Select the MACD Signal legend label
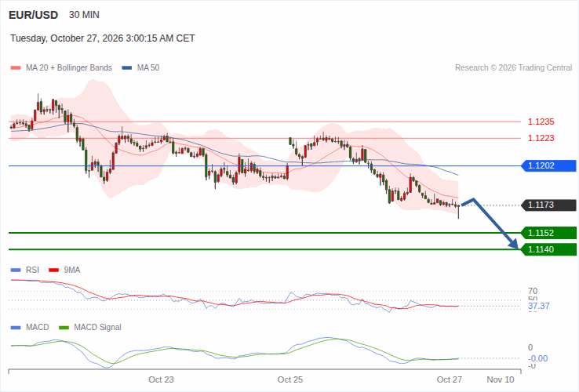Viewport: 579px width, 392px height. coord(97,328)
